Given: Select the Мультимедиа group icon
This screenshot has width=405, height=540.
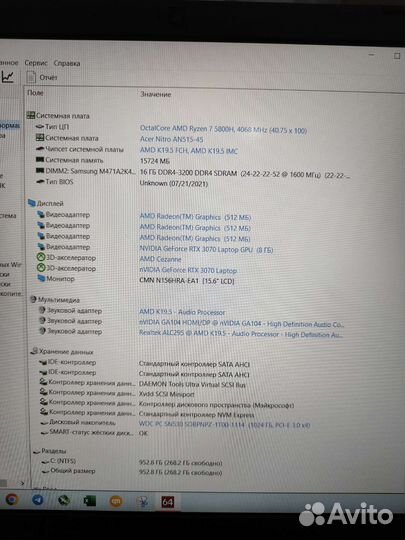Looking at the screenshot, I should point(33,299).
